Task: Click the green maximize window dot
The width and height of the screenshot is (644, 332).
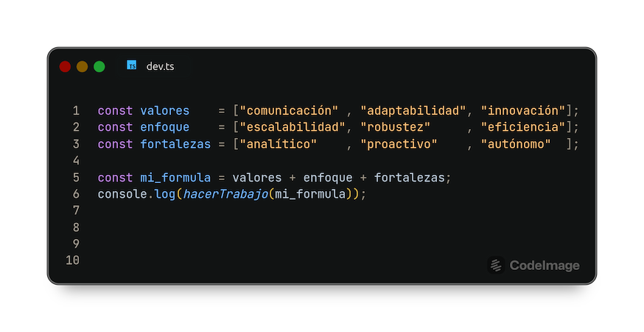Action: [x=99, y=66]
